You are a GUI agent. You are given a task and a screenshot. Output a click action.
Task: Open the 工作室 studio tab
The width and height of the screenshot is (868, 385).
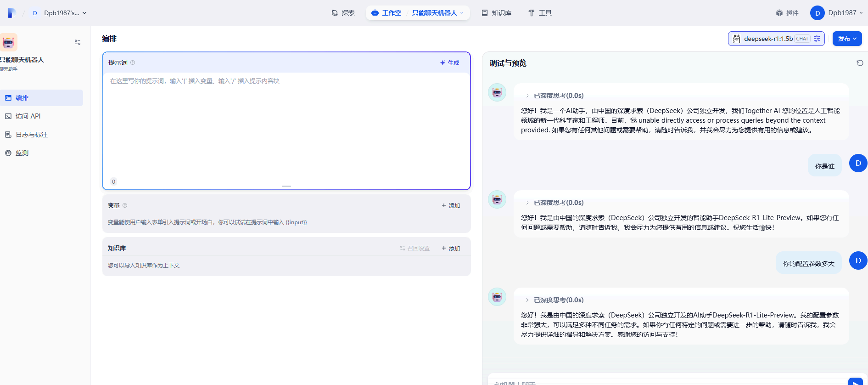(386, 13)
